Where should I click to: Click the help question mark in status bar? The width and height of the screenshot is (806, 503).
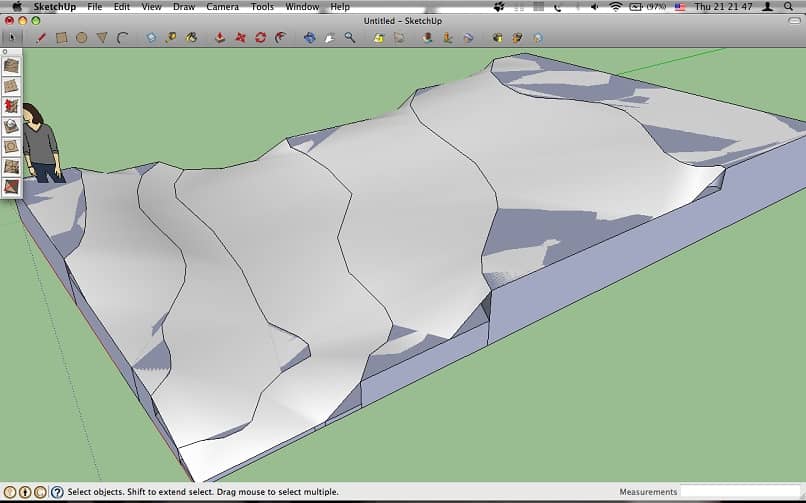click(x=57, y=492)
